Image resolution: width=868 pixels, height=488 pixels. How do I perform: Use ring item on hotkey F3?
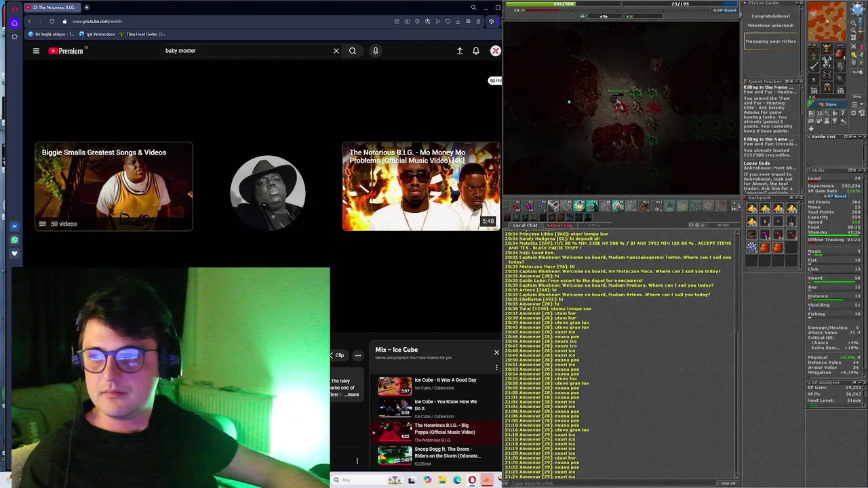[x=541, y=205]
